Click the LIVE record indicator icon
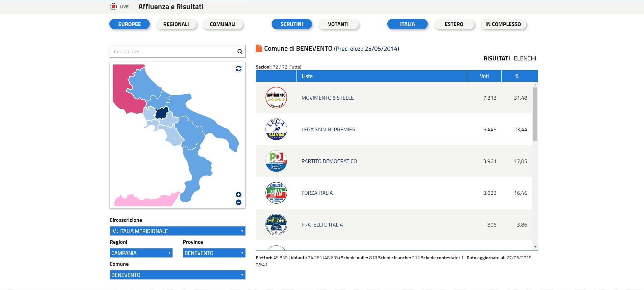 113,7
